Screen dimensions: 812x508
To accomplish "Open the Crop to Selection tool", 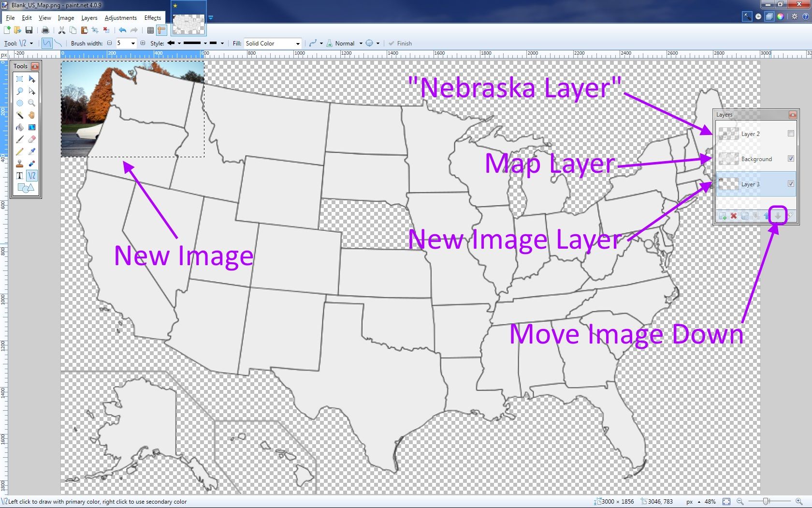I will click(95, 30).
